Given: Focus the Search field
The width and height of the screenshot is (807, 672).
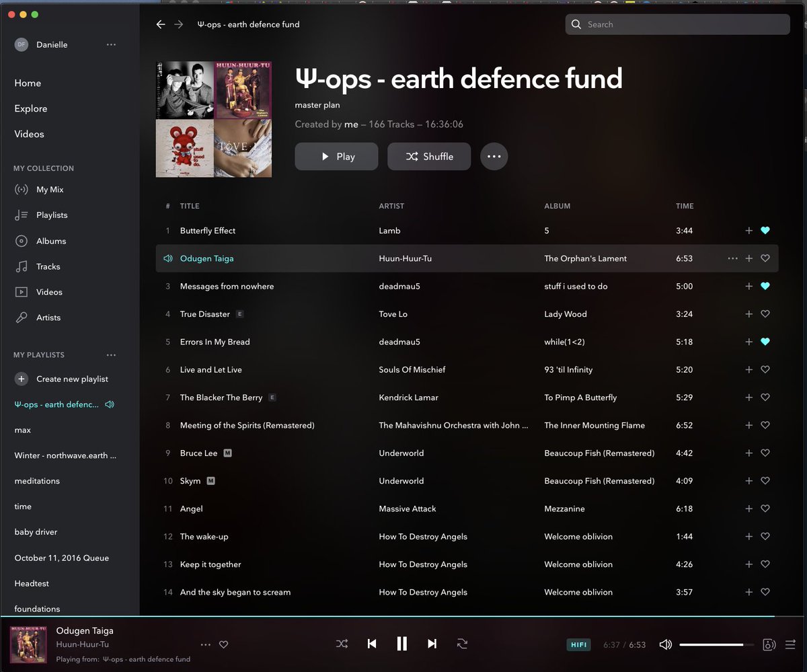Looking at the screenshot, I should 677,24.
